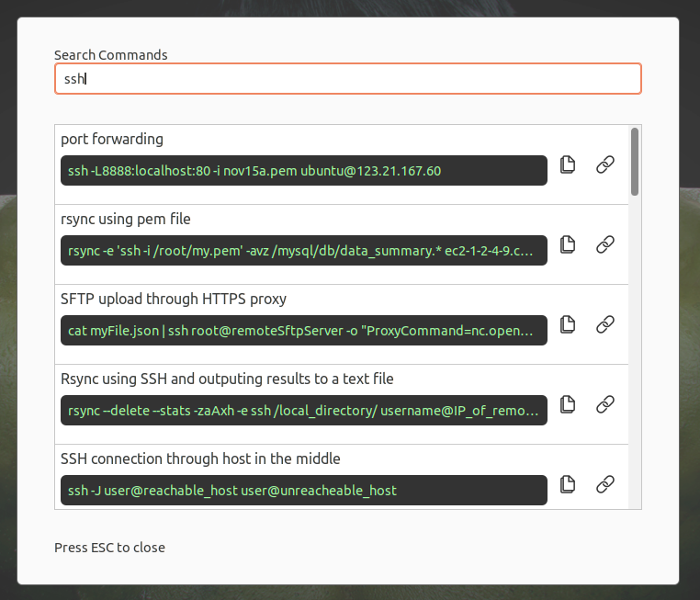Open link for Rsync outputting results entry

tap(604, 405)
